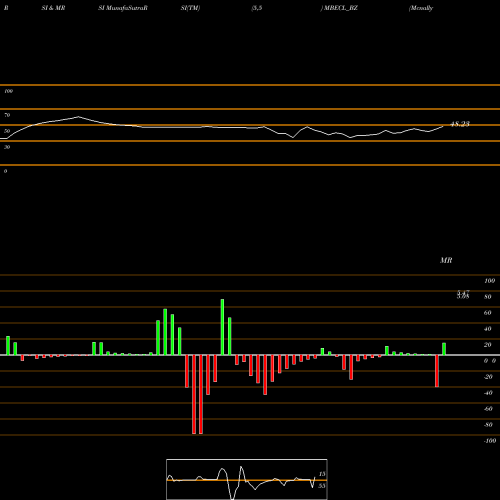The height and width of the screenshot is (500, 500).
Task: Click the '-40' histogram axis label
Action: click(x=488, y=393)
